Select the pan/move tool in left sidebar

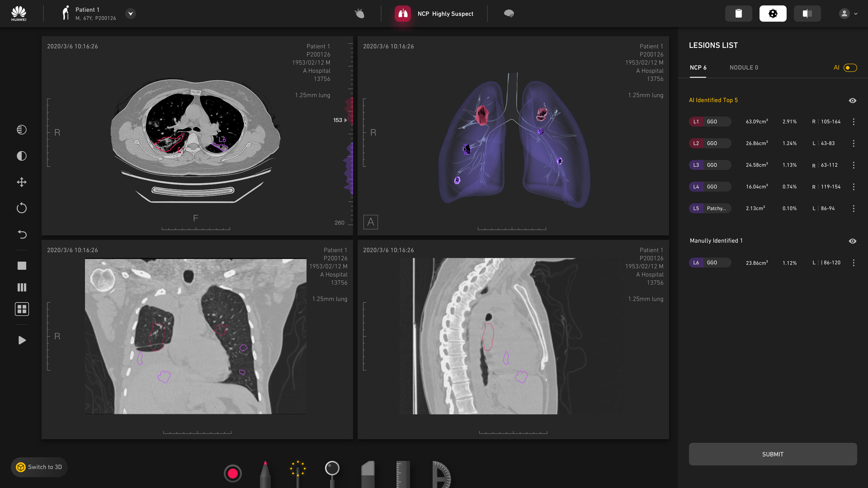(22, 182)
